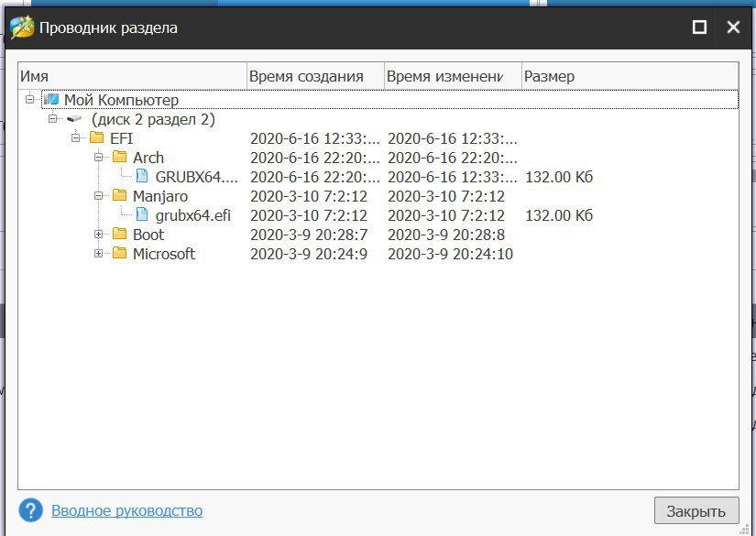
Task: Click the disk drive icon for диск 2
Action: pyautogui.click(x=74, y=118)
